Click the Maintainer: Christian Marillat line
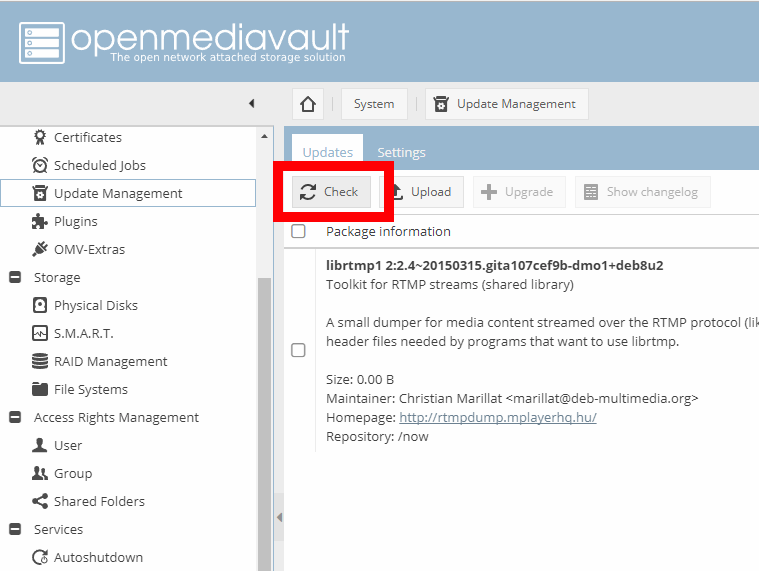The image size is (759, 571). click(x=512, y=399)
